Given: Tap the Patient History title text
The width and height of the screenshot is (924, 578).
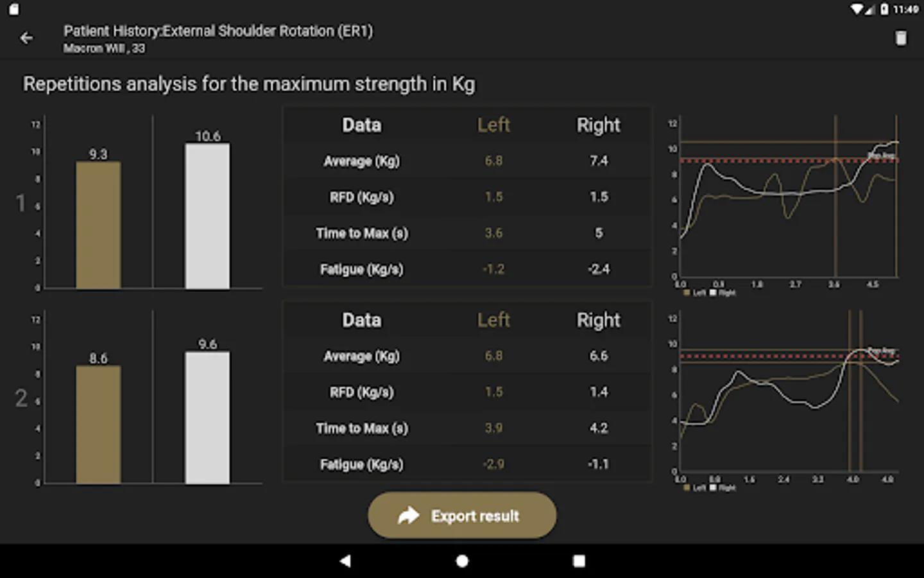Looking at the screenshot, I should click(x=218, y=31).
